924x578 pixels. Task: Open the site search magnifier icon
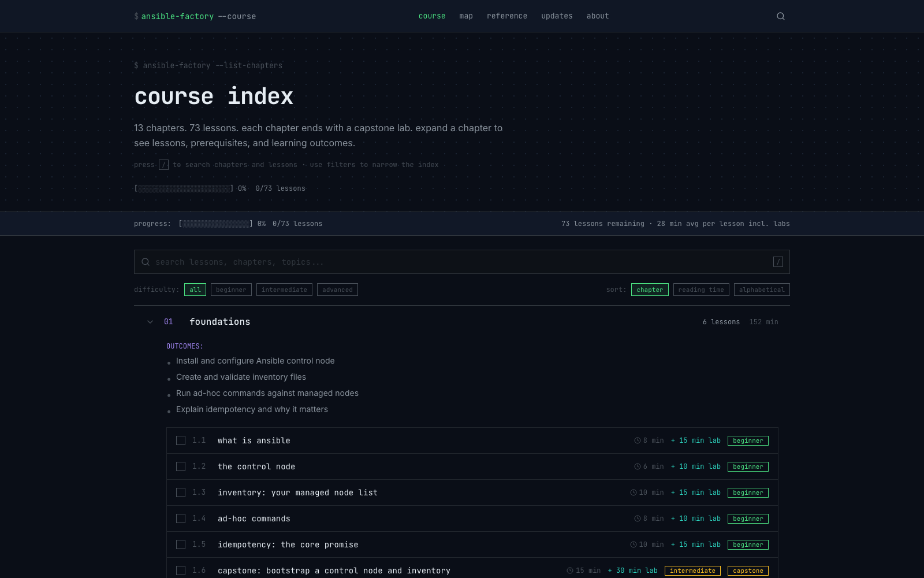click(x=781, y=16)
